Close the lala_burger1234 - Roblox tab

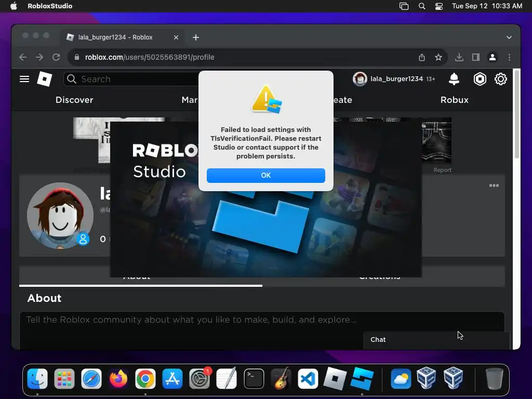coord(176,37)
